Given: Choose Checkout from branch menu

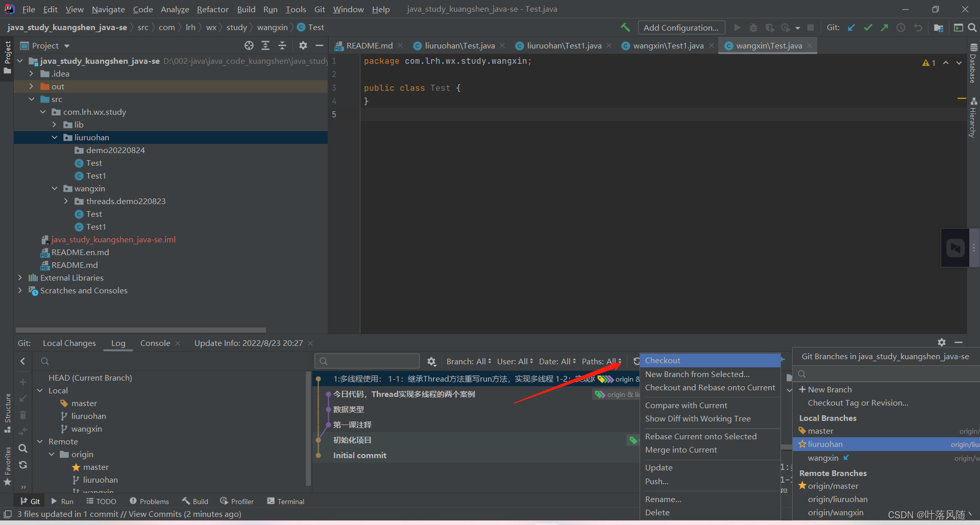Looking at the screenshot, I should 710,360.
